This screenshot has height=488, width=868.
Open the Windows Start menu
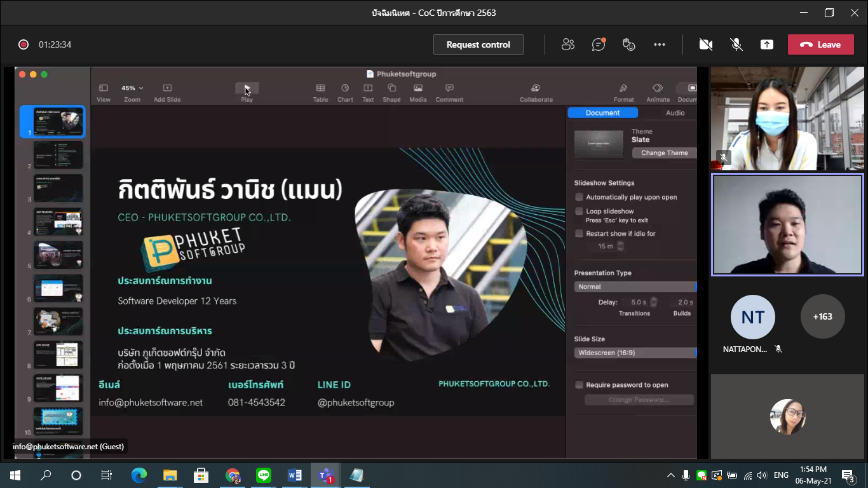click(x=15, y=475)
